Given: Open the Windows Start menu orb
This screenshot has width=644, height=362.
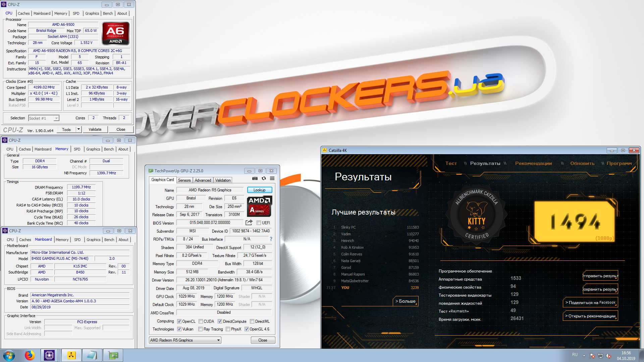Looking at the screenshot, I should 9,355.
